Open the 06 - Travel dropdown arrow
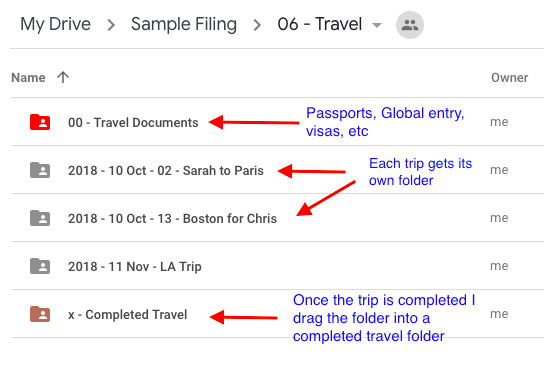The image size is (544, 373). (x=377, y=25)
